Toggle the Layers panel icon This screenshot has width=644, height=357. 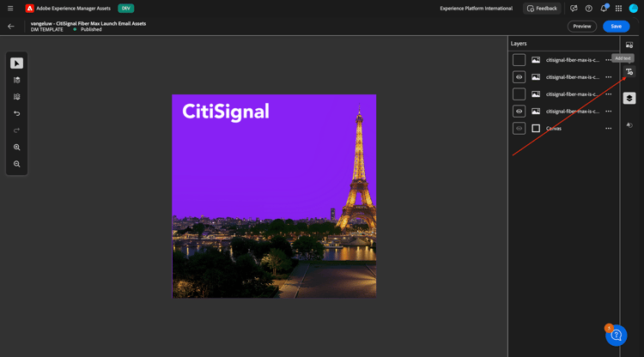click(629, 98)
